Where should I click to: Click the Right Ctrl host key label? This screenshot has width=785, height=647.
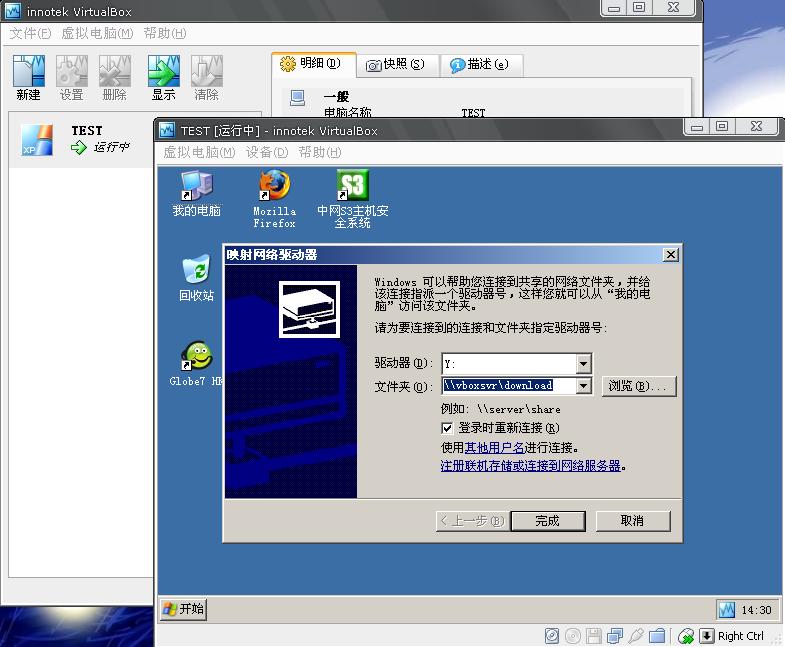[x=740, y=636]
